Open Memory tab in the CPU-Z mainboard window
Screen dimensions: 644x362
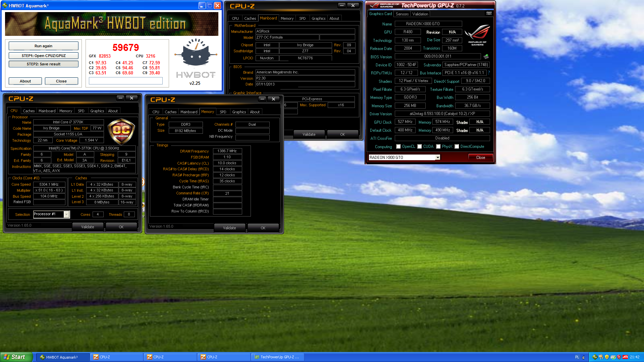(287, 18)
